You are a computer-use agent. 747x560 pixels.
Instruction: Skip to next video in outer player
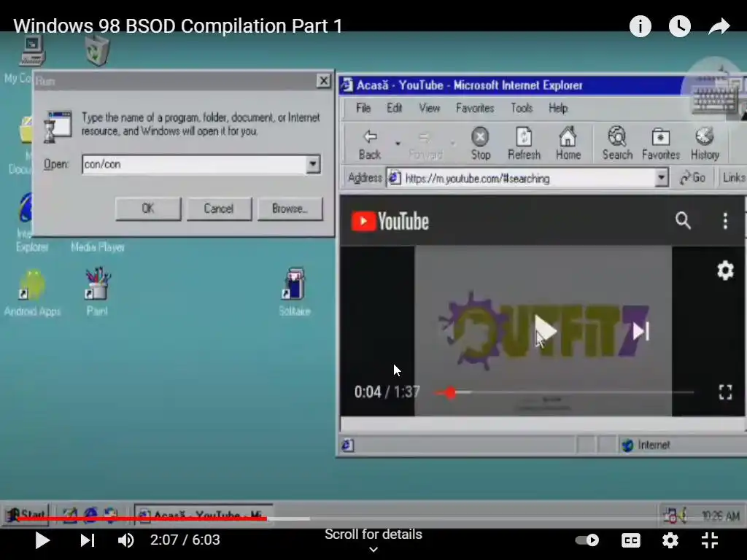[88, 540]
